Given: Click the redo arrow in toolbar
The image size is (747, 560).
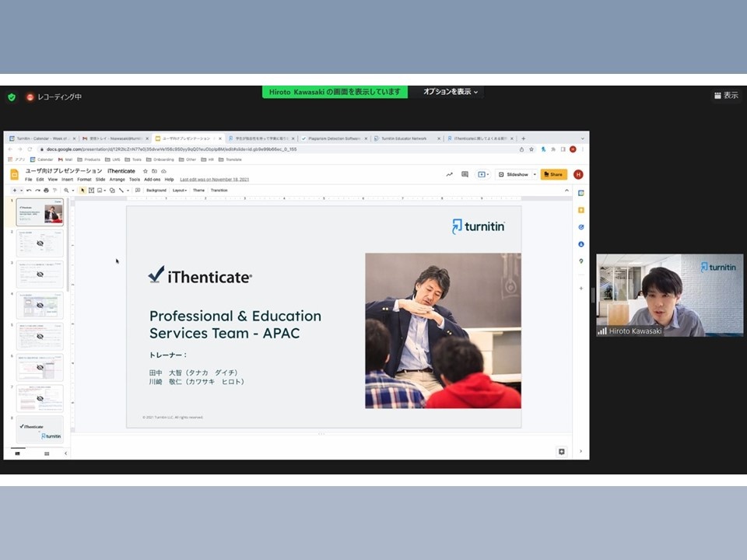Looking at the screenshot, I should coord(37,191).
